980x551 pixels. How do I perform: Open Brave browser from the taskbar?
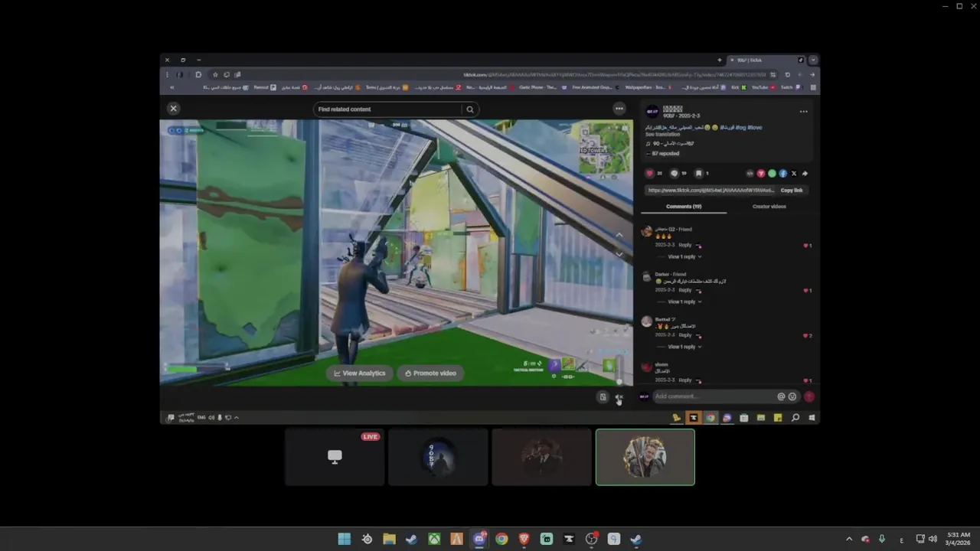tap(524, 539)
